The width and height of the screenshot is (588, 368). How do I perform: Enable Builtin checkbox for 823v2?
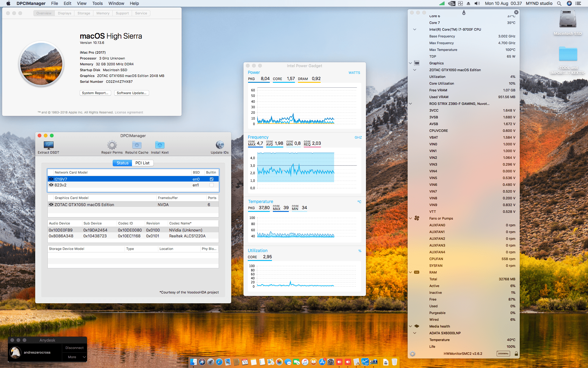pyautogui.click(x=212, y=185)
